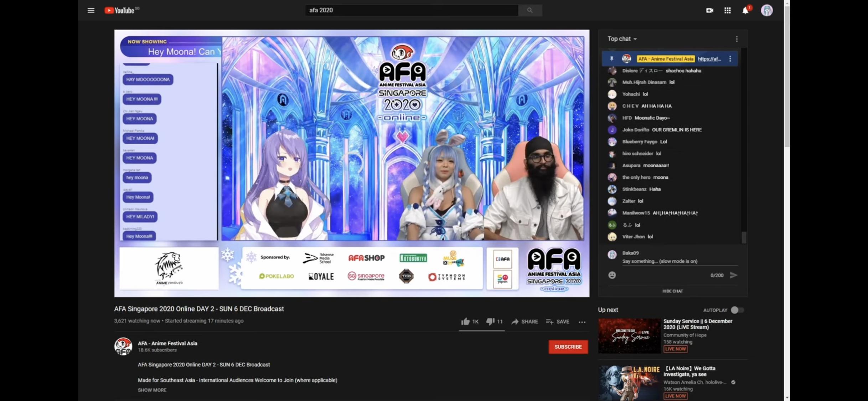Click the search box containing afa 2020

click(x=412, y=10)
